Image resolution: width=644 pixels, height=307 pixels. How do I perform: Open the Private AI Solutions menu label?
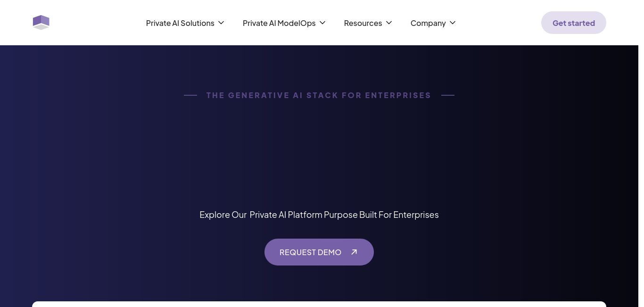[x=180, y=23]
